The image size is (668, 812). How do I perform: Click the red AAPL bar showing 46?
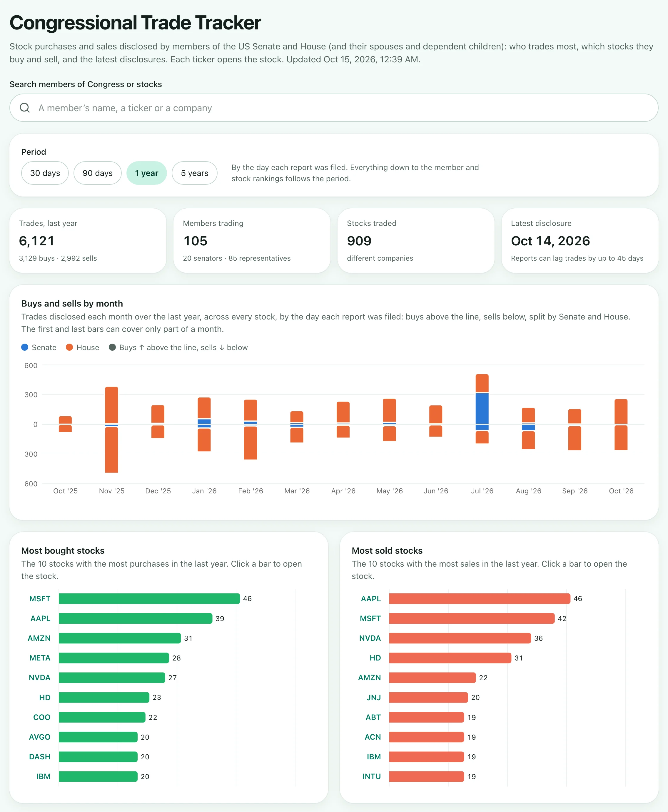pyautogui.click(x=480, y=598)
